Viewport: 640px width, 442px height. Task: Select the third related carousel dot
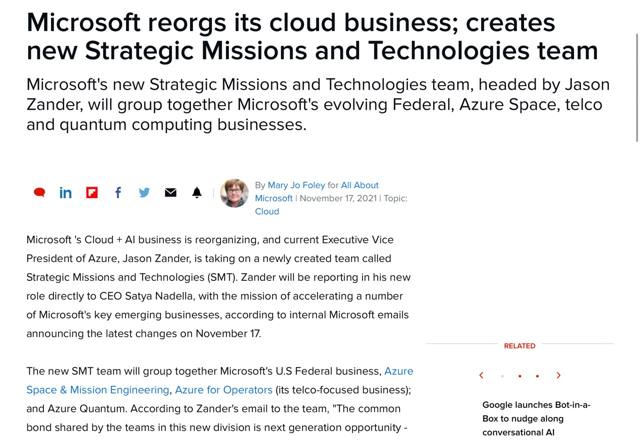point(538,377)
